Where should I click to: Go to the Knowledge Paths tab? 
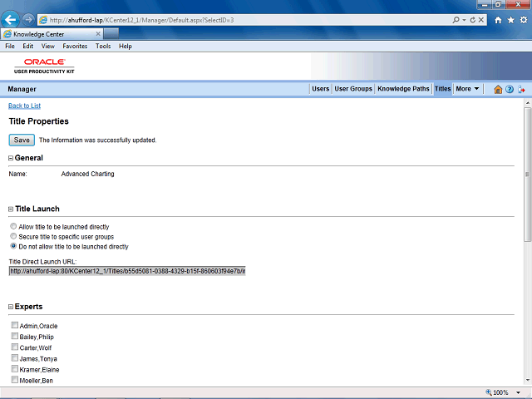click(403, 89)
